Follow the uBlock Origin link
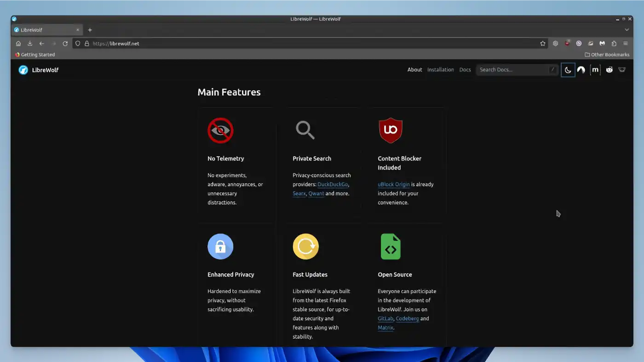This screenshot has width=644, height=362. click(393, 184)
